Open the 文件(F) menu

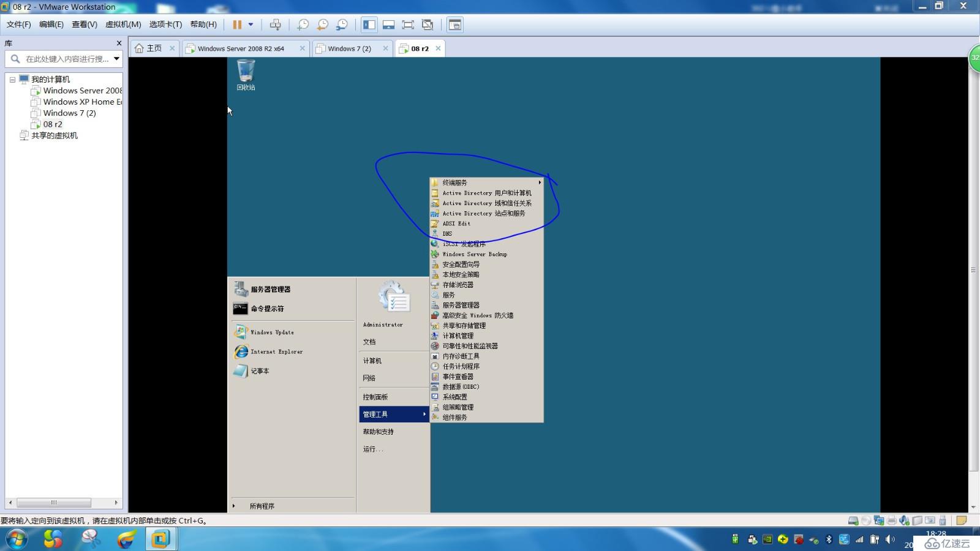[x=18, y=24]
